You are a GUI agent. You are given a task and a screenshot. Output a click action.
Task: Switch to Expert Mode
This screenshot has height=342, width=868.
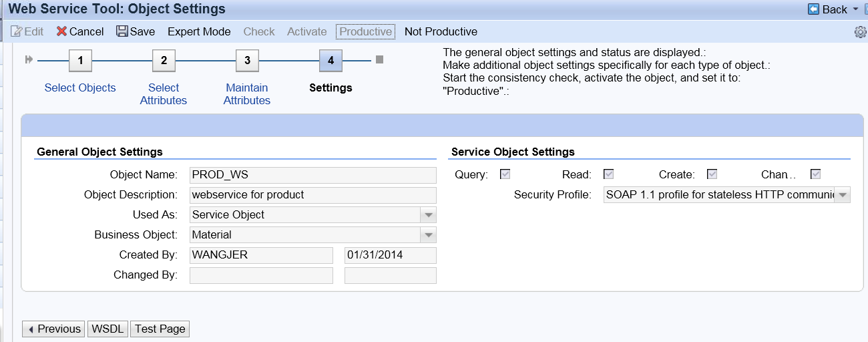tap(199, 31)
